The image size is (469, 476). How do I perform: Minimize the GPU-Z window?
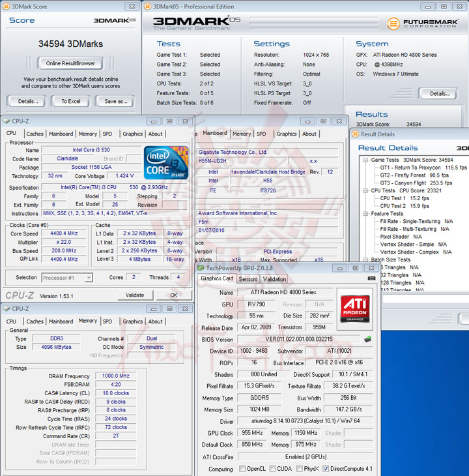(x=340, y=268)
